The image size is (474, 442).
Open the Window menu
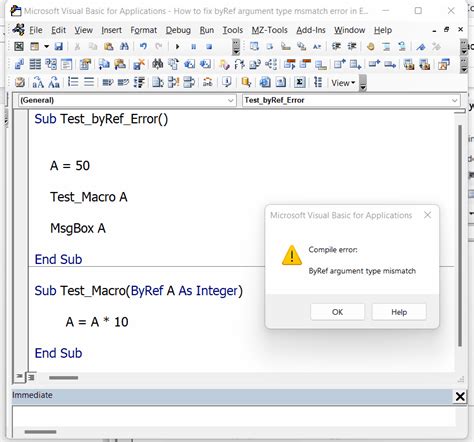point(349,30)
